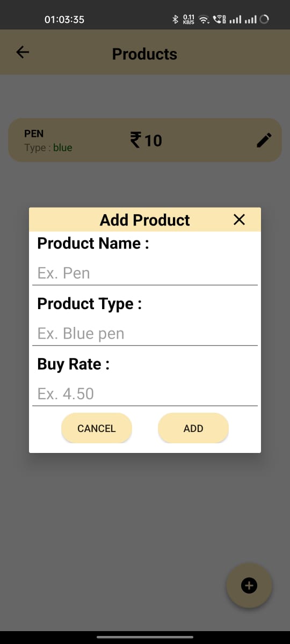Focus the Product Name input field
Viewport: 290px width, 644px height.
tap(145, 273)
